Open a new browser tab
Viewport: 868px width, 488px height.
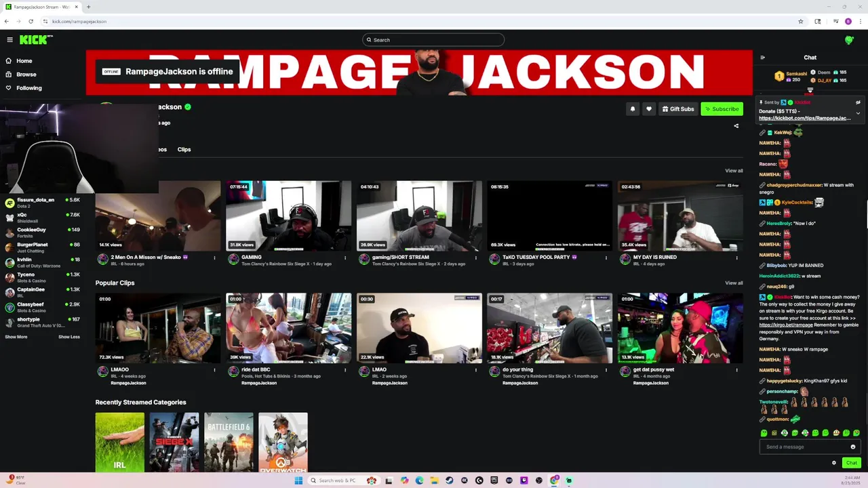[x=88, y=7]
